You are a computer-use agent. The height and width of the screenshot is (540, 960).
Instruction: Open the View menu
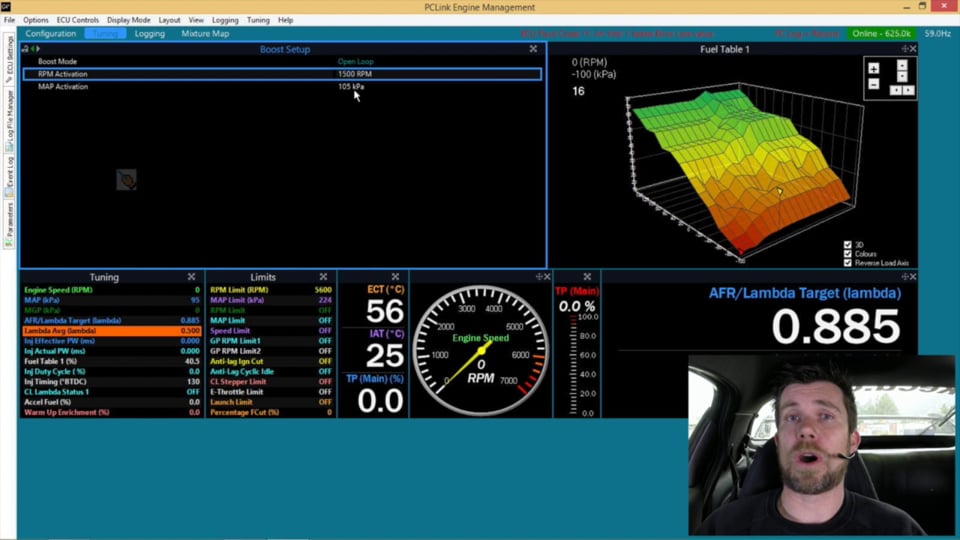tap(196, 20)
